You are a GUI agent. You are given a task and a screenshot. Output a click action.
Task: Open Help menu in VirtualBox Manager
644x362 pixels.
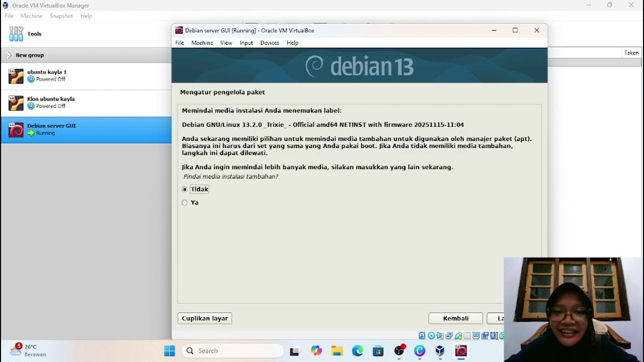coord(86,16)
